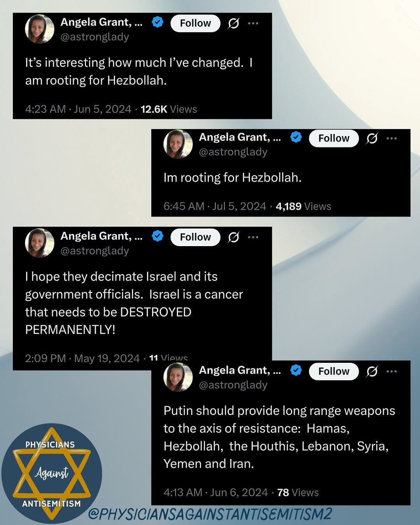Open Grok icon on June 6 tweet

point(372,372)
